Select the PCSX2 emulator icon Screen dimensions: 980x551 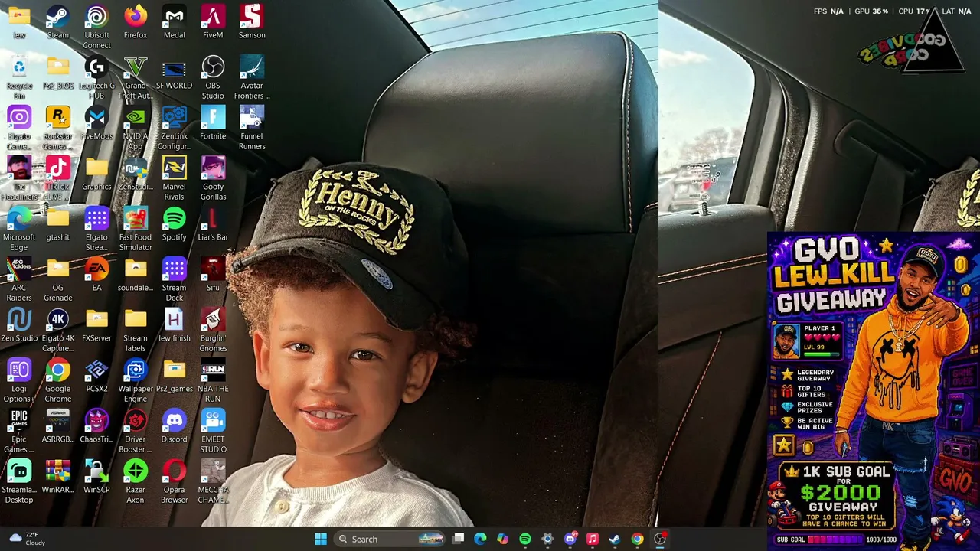coord(96,376)
